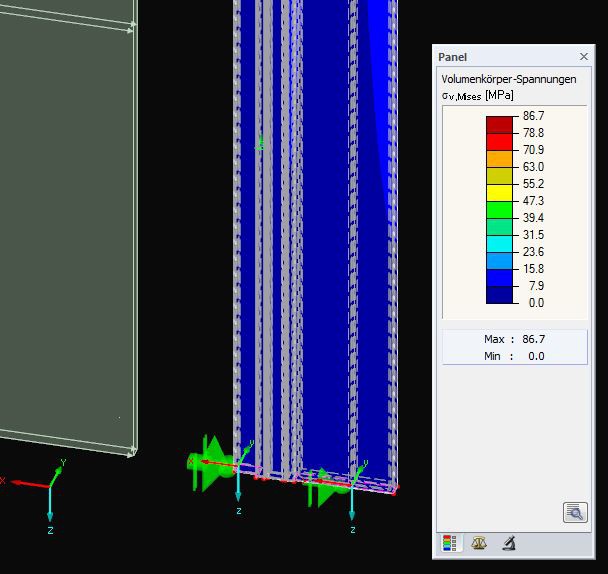Select the orange 70.9 color swatch
The image size is (608, 574).
(499, 159)
